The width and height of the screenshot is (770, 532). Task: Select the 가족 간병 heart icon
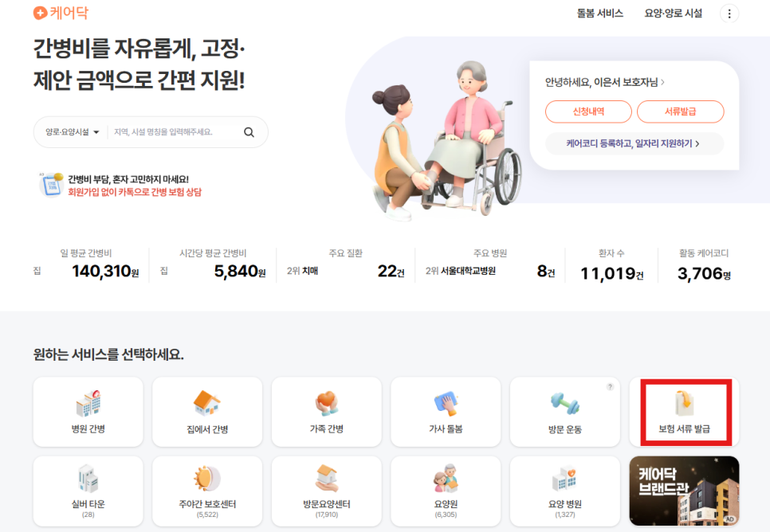pyautogui.click(x=326, y=404)
